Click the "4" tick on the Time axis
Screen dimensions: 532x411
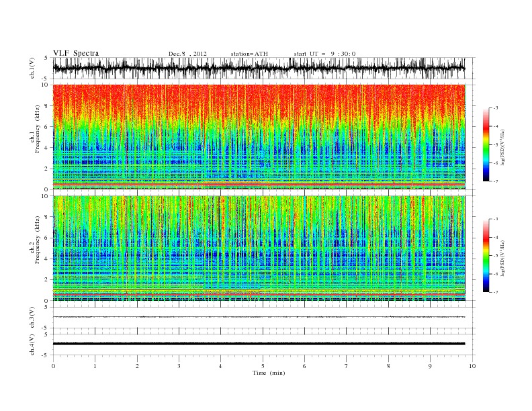pos(221,366)
